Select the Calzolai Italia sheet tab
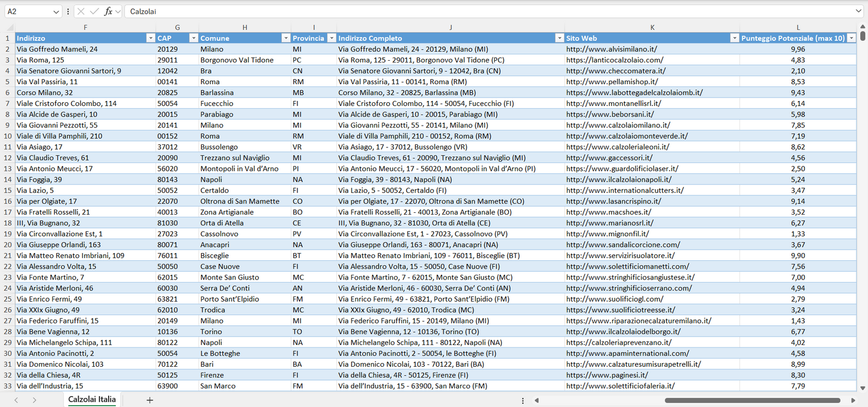This screenshot has height=407, width=868. (91, 399)
